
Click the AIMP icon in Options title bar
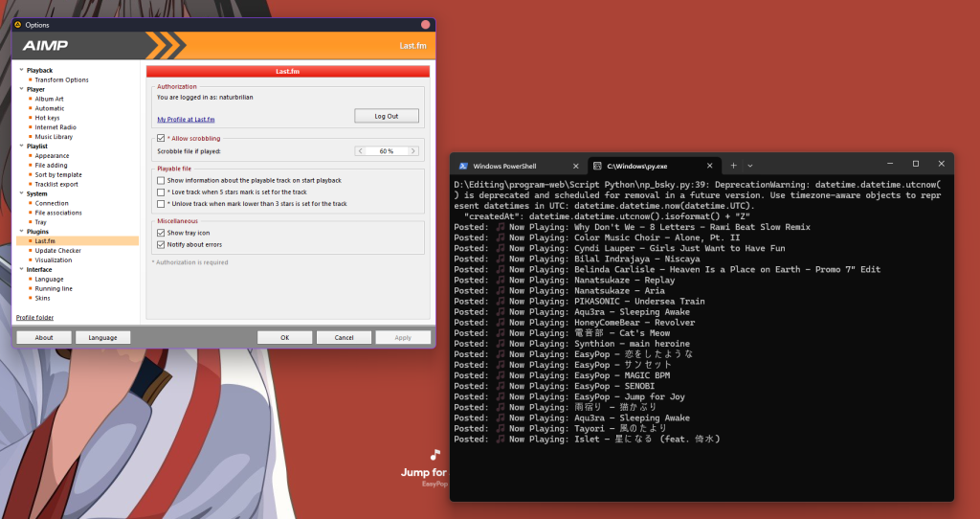click(x=18, y=24)
